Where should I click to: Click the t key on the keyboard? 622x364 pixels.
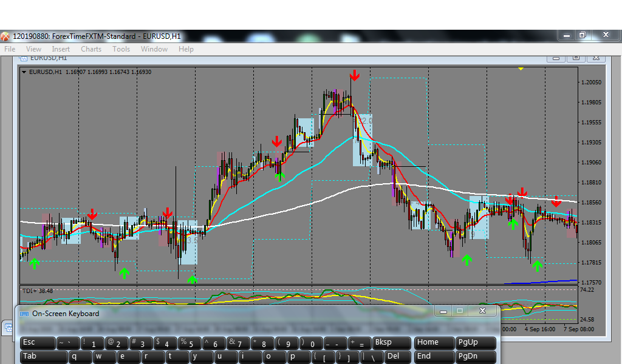177,357
